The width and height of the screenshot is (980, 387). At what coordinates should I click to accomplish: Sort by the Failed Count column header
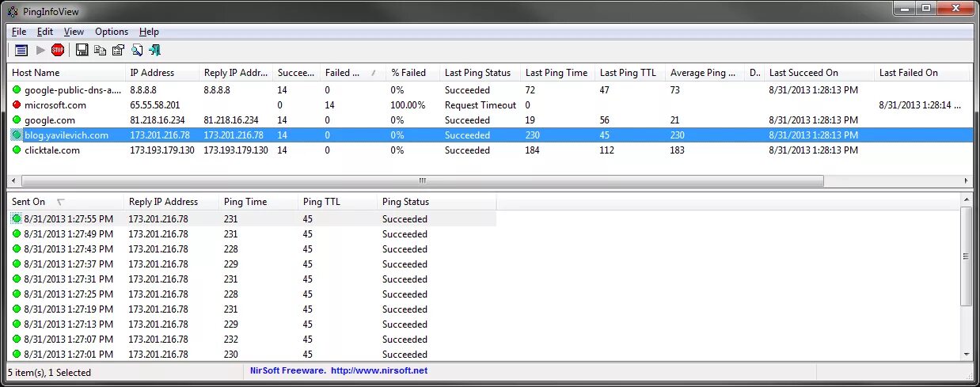tap(353, 73)
